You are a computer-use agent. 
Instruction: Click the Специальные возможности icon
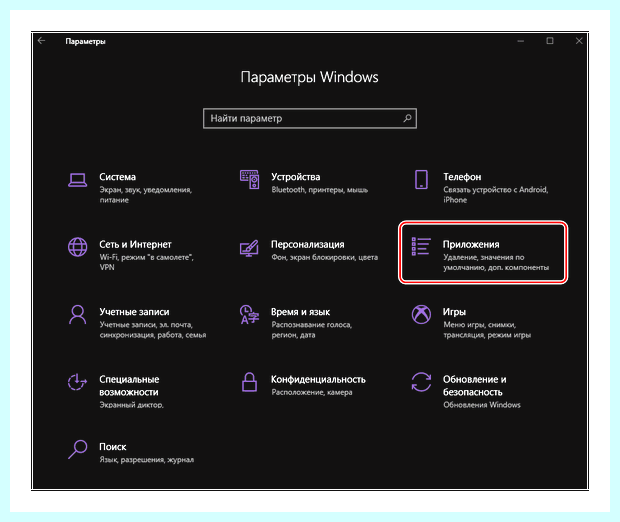click(x=77, y=382)
